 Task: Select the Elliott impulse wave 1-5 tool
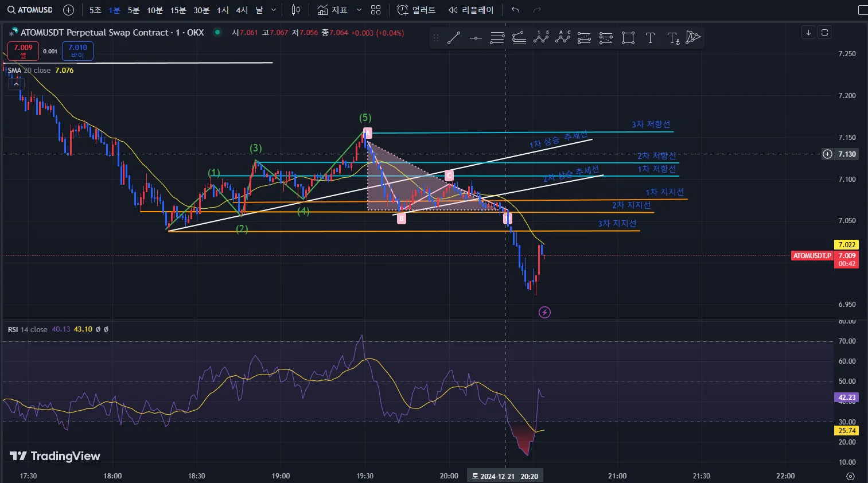coord(541,38)
